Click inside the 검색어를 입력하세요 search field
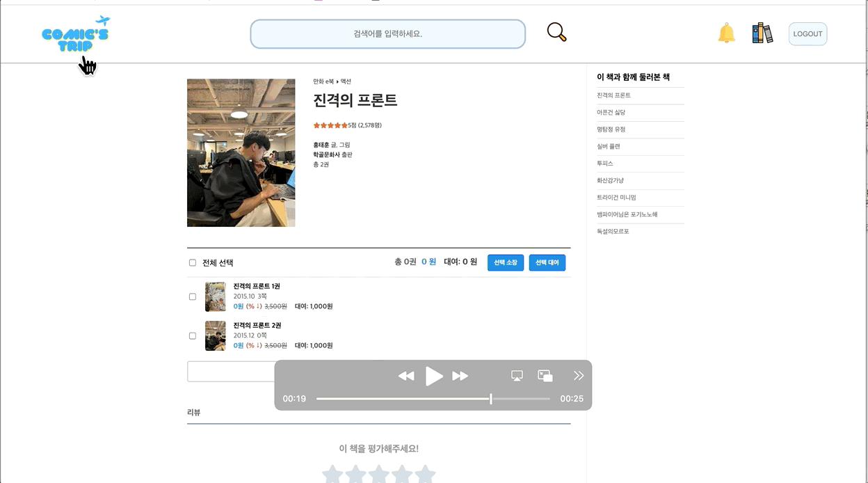The height and width of the screenshot is (483, 868). 388,33
